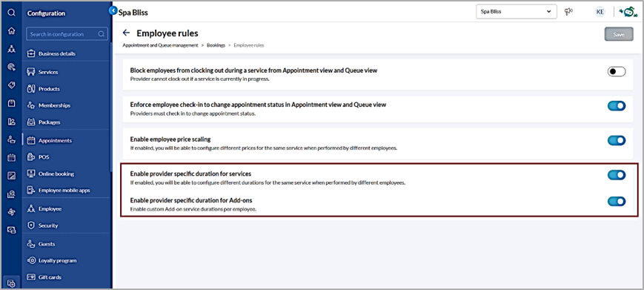Toggle provider specific duration for services switch
Screen dimensions: 644x290
pos(617,175)
